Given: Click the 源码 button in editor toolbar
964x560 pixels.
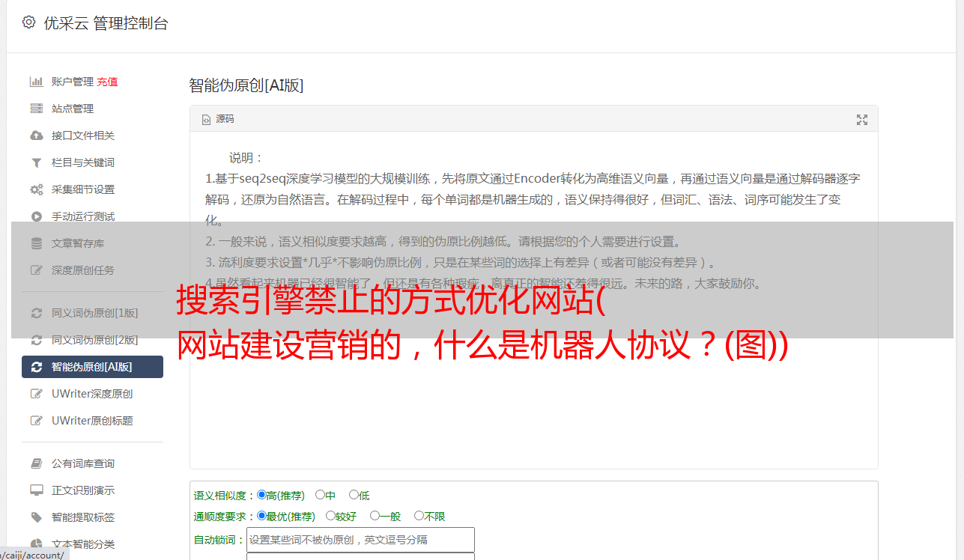Looking at the screenshot, I should pos(218,119).
